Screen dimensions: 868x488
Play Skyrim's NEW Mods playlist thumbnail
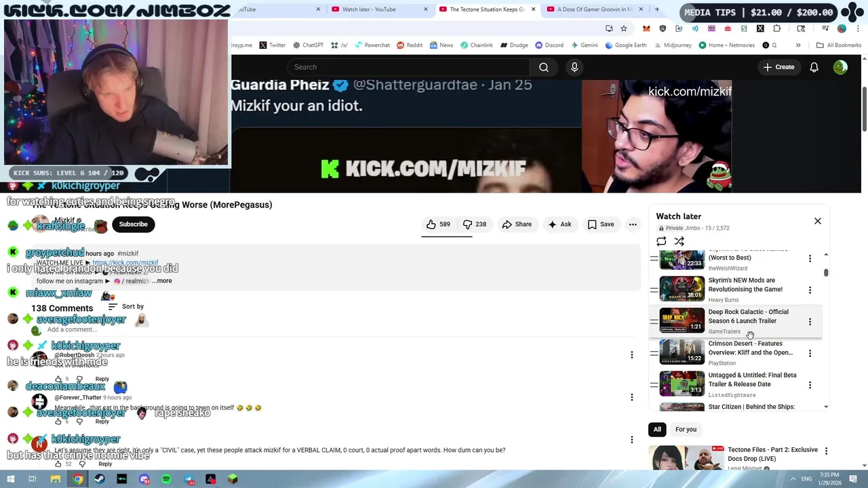682,289
